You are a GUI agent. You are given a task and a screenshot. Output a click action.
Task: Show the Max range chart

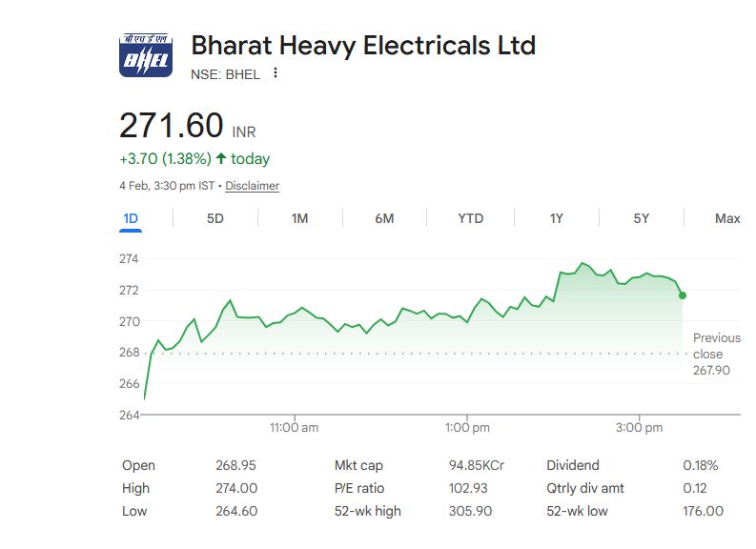click(727, 218)
